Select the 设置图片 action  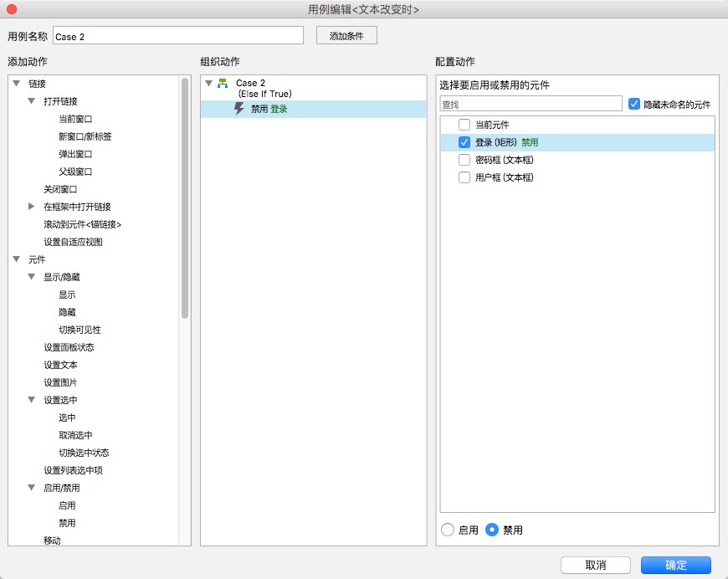[60, 382]
